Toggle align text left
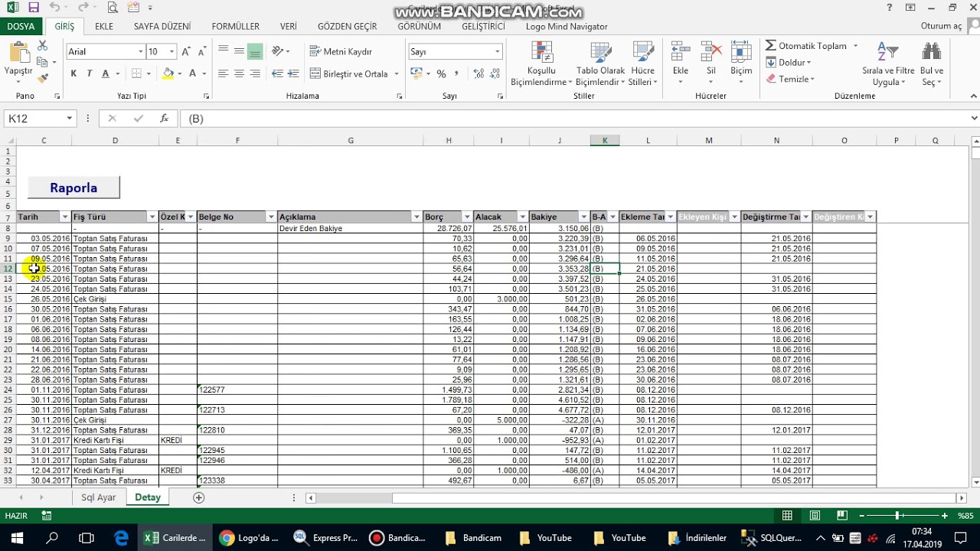Image resolution: width=980 pixels, height=551 pixels. pyautogui.click(x=223, y=73)
